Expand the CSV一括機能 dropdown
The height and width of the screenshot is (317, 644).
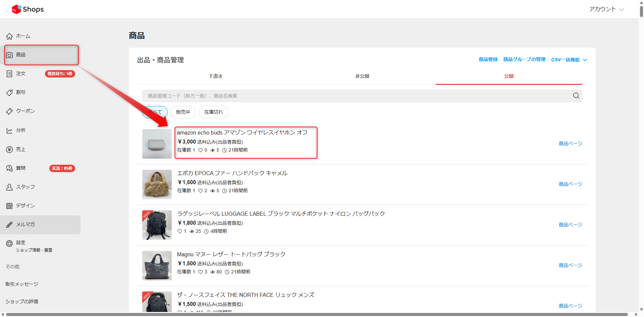click(569, 60)
